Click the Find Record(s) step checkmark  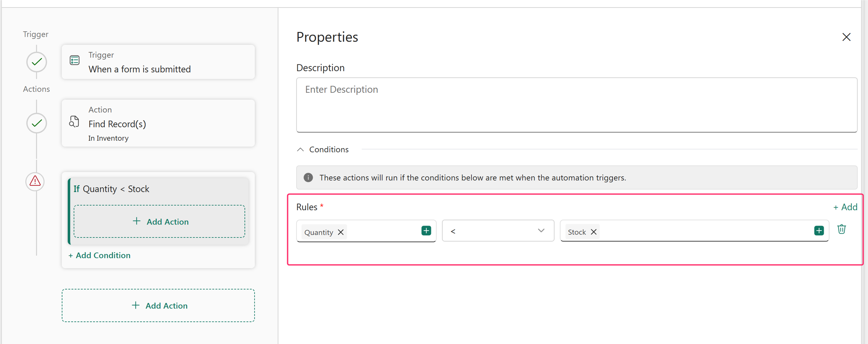pyautogui.click(x=37, y=123)
